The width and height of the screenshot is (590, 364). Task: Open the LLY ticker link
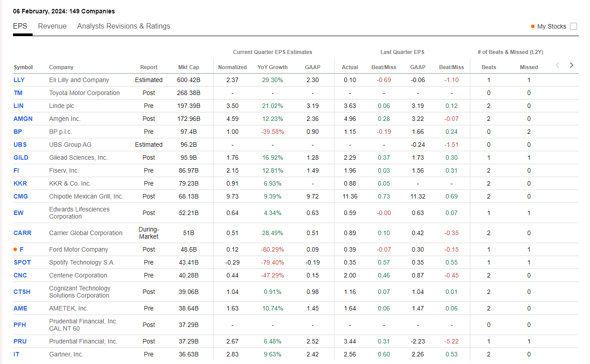pos(19,80)
